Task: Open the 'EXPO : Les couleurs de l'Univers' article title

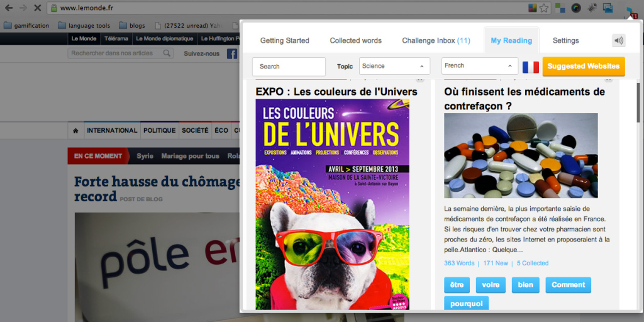Action: click(x=336, y=92)
